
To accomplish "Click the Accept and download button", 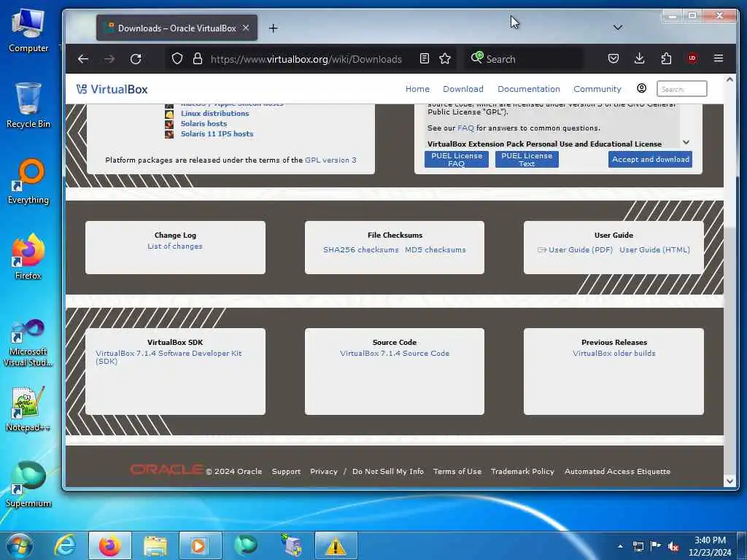I will coord(650,160).
